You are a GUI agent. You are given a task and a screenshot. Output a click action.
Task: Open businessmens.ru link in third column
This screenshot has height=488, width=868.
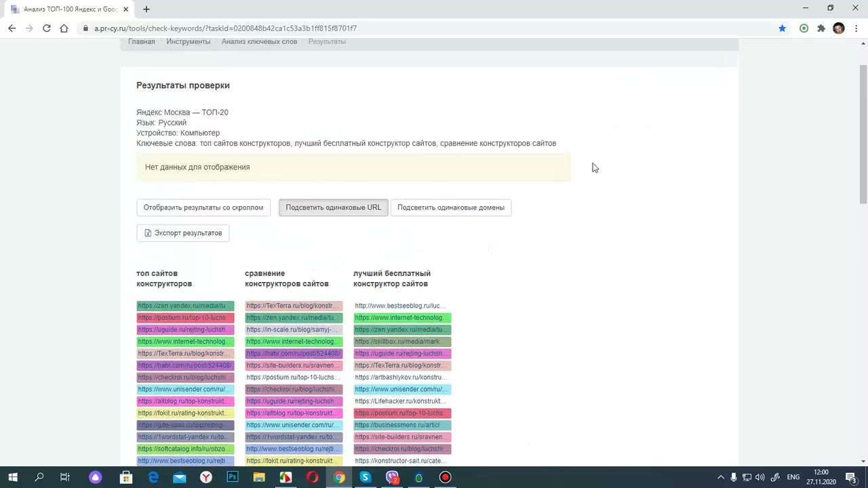click(402, 425)
